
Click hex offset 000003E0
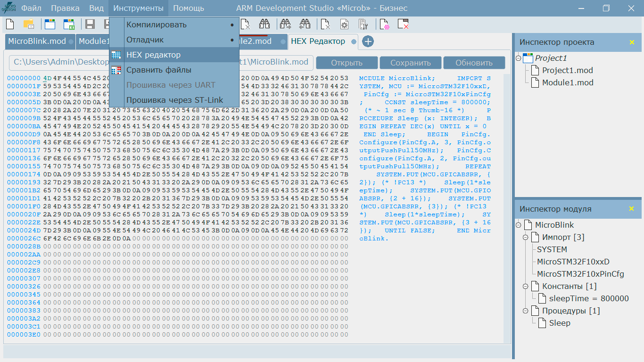[24, 335]
